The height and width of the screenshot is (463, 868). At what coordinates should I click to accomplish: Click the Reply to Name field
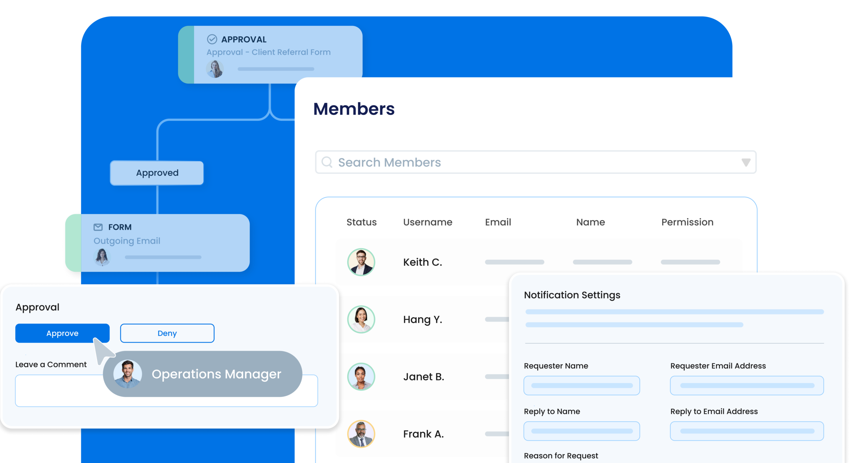point(582,431)
